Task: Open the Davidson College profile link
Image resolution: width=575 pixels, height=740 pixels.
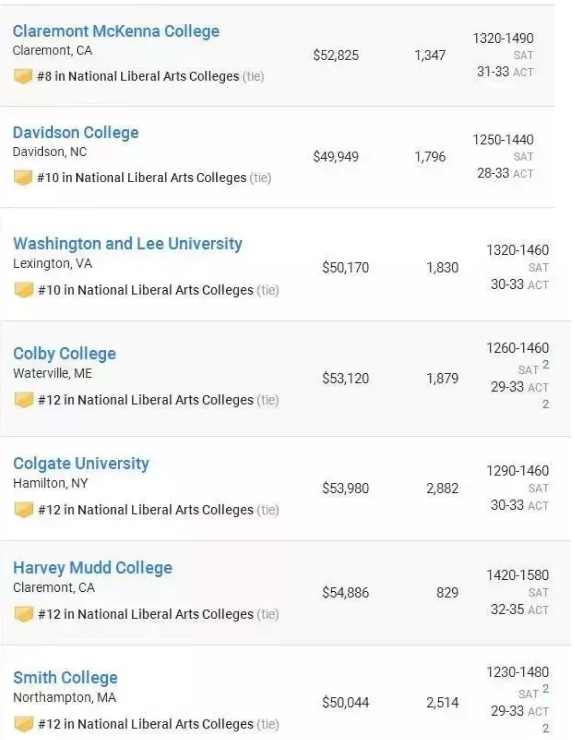Action: (x=76, y=133)
